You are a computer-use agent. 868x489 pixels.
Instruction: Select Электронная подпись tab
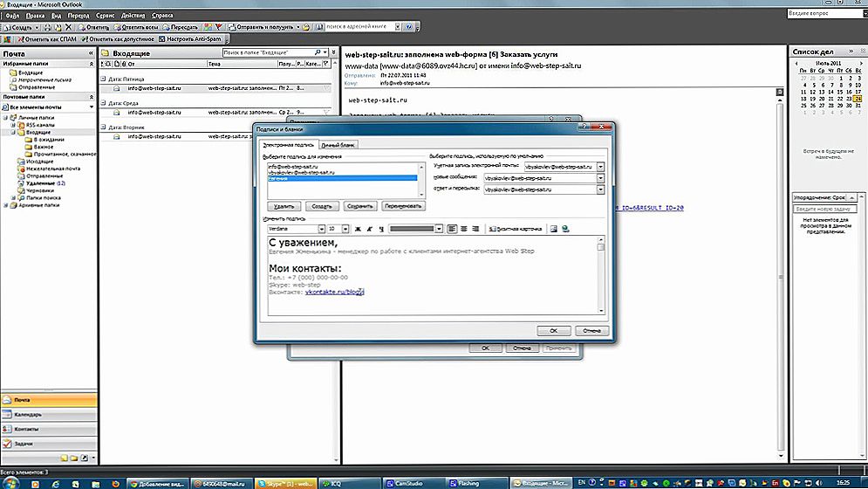[x=289, y=144]
